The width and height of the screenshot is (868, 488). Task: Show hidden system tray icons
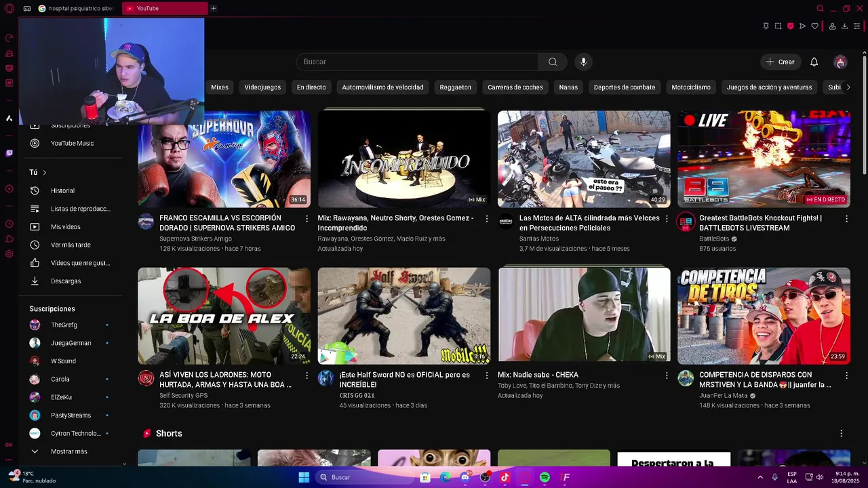coord(759,477)
